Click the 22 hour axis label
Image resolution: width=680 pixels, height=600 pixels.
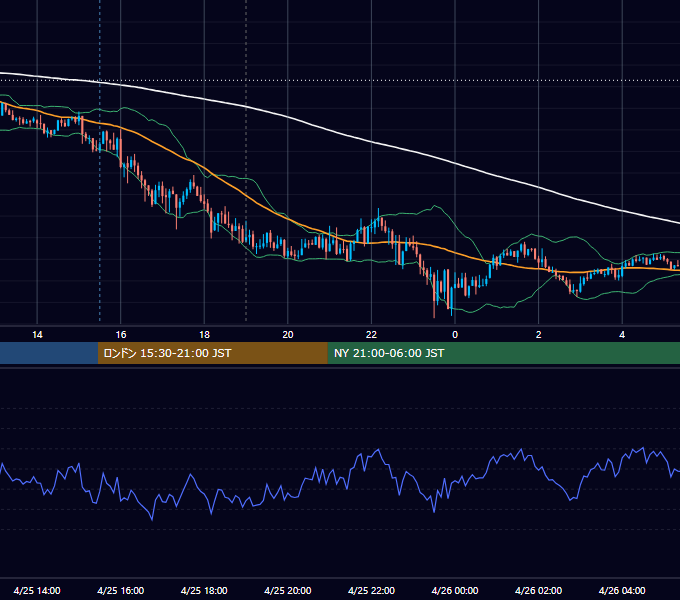(x=371, y=335)
